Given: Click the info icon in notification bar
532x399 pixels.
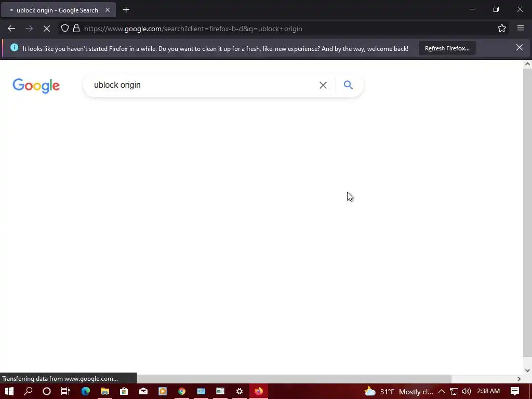Looking at the screenshot, I should pyautogui.click(x=14, y=47).
